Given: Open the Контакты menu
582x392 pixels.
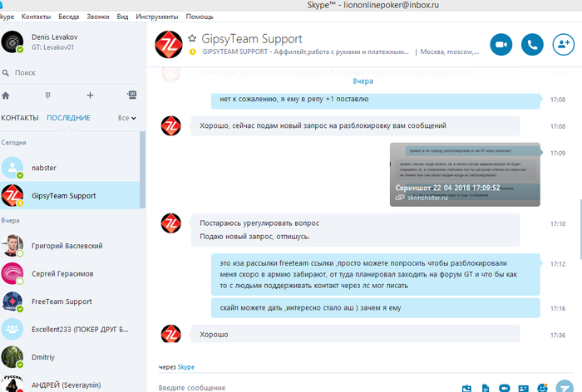Looking at the screenshot, I should (x=36, y=17).
